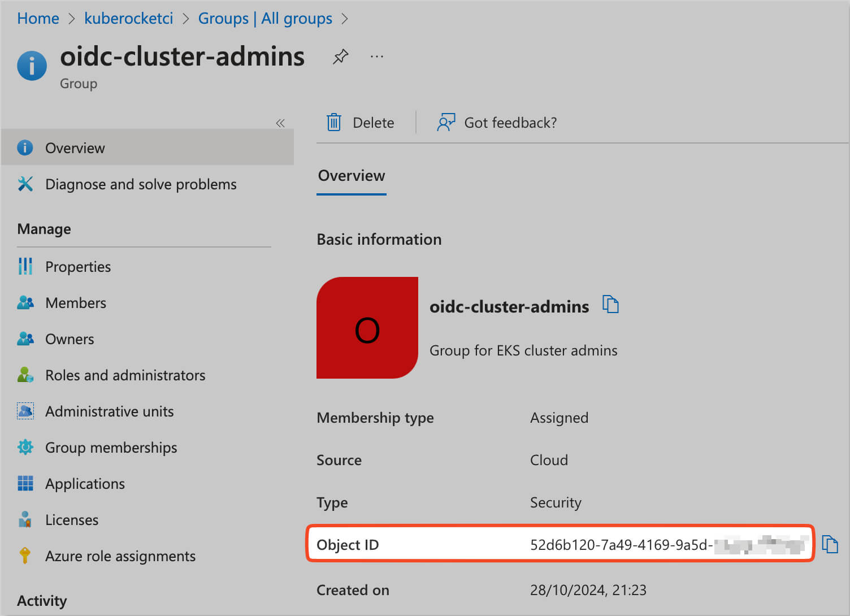This screenshot has width=850, height=616.
Task: Navigate to Home via breadcrumb
Action: [x=37, y=18]
